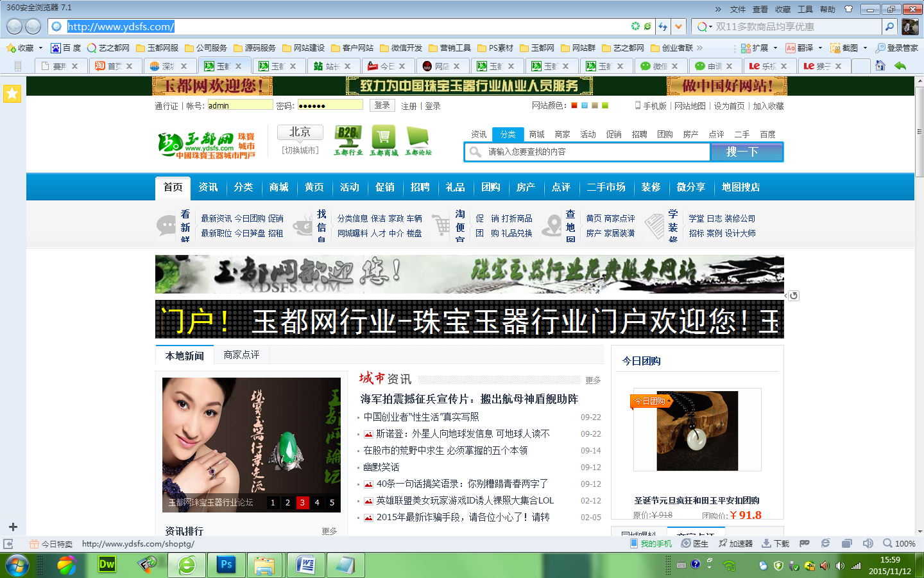Open headline 海军拍震撼征兵宣传片

pyautogui.click(x=469, y=399)
